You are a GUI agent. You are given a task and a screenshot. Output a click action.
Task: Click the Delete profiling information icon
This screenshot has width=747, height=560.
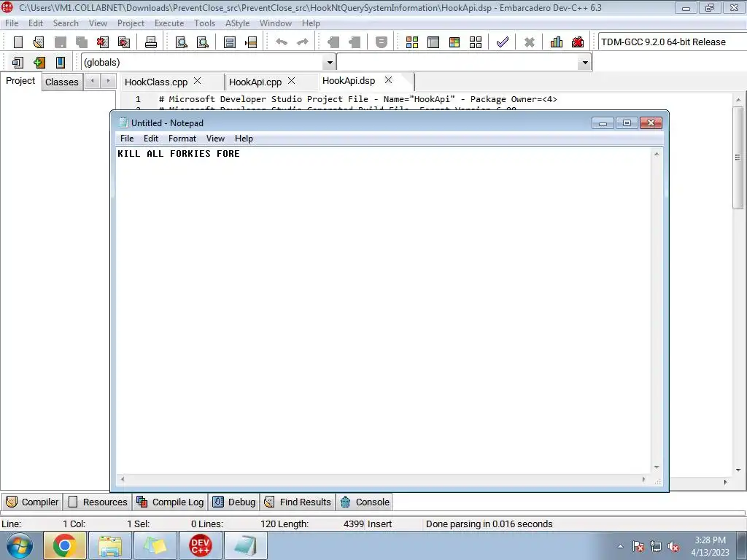point(578,42)
